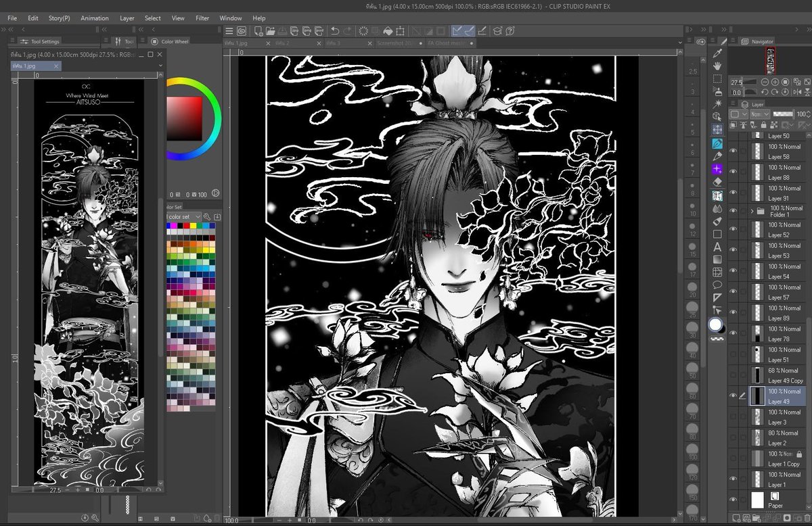Toggle visibility of Layer 49

click(x=733, y=396)
